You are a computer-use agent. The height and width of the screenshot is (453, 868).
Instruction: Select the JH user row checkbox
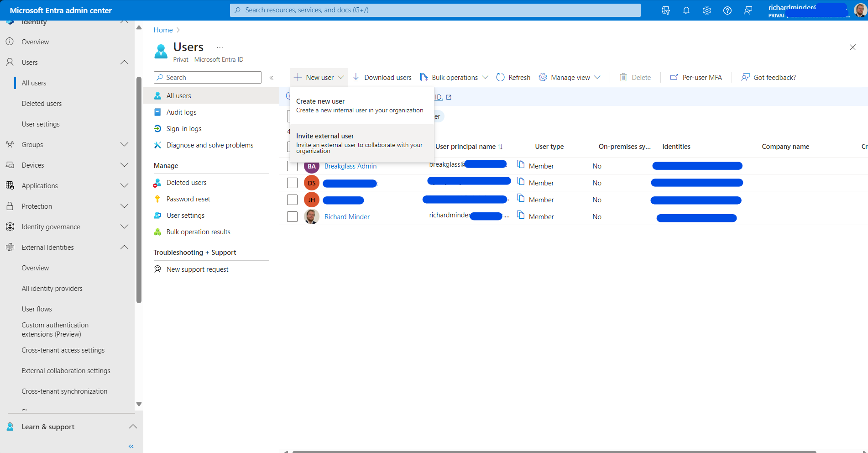pyautogui.click(x=292, y=200)
